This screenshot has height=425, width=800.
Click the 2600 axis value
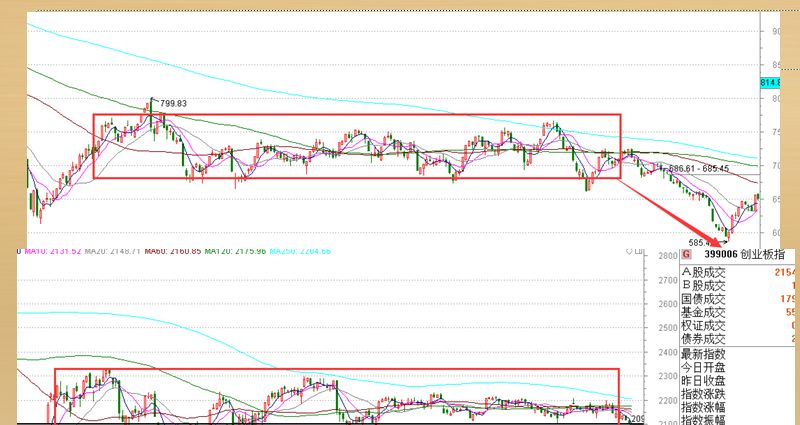669,304
